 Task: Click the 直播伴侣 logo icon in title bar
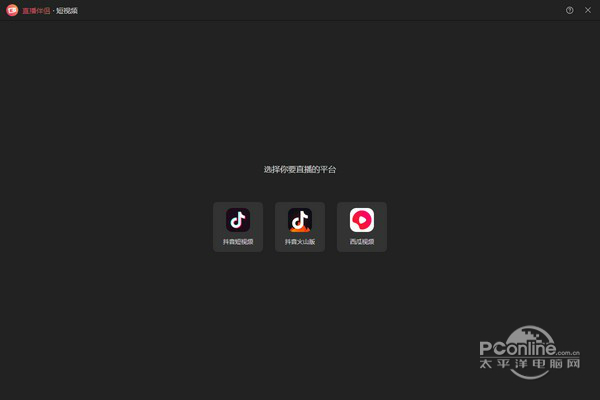coord(12,10)
